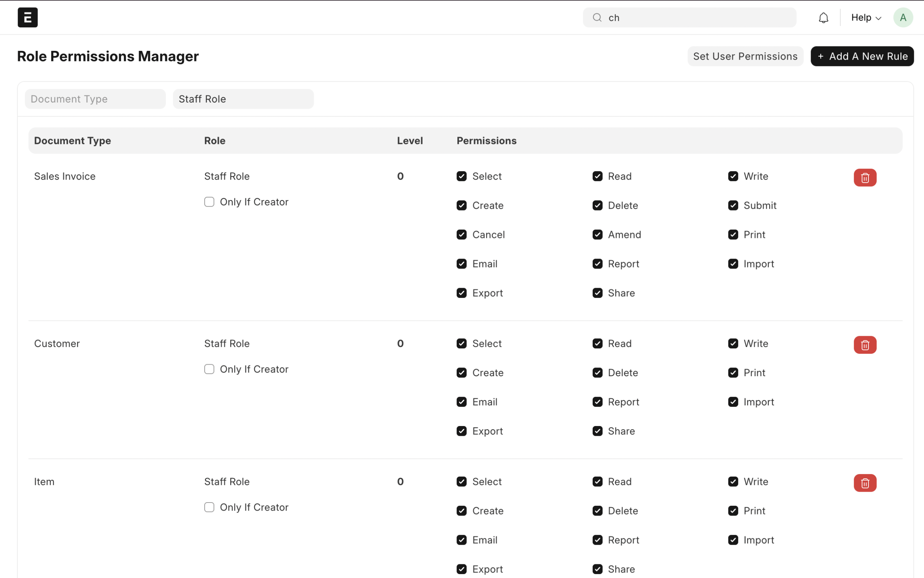924x578 pixels.
Task: Uncheck Delete permission for Customer
Action: pos(597,373)
